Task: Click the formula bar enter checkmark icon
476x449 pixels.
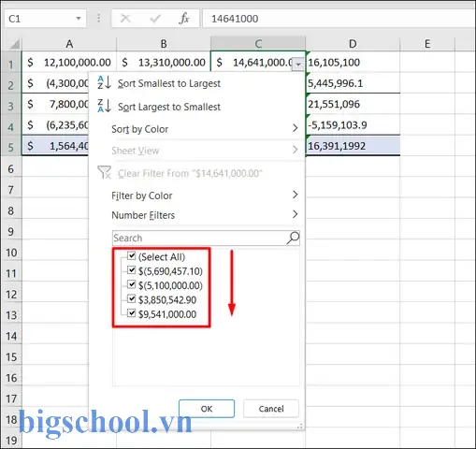Action: 155,19
